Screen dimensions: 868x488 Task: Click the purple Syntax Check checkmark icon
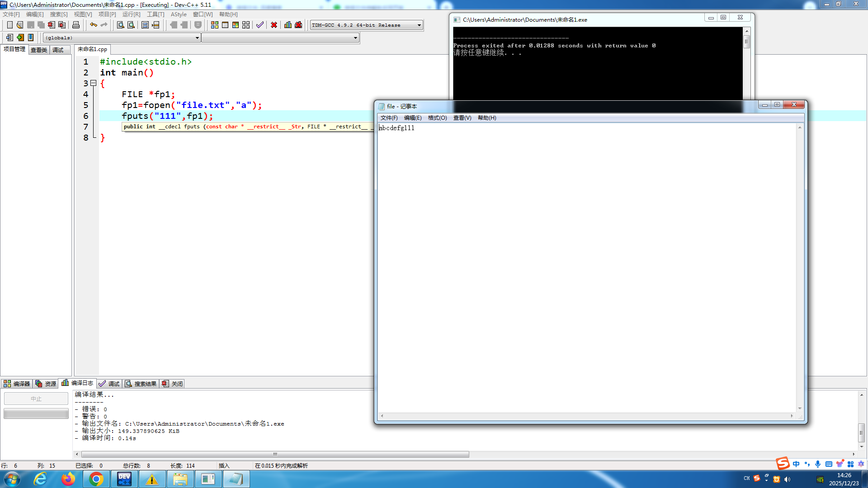point(260,25)
